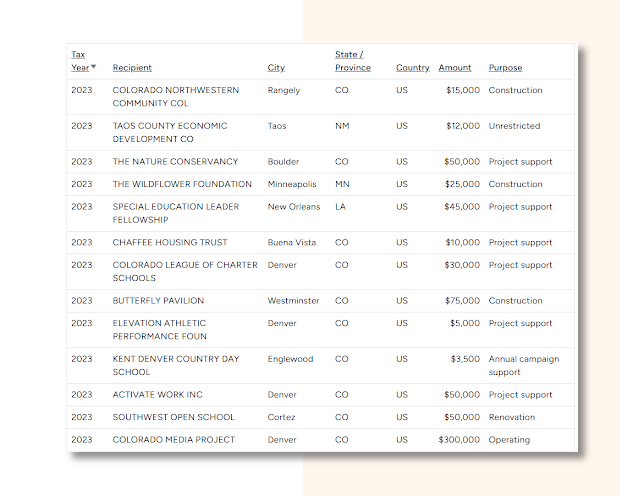The image size is (620, 496).
Task: Click the Operating purpose cell
Action: click(509, 440)
